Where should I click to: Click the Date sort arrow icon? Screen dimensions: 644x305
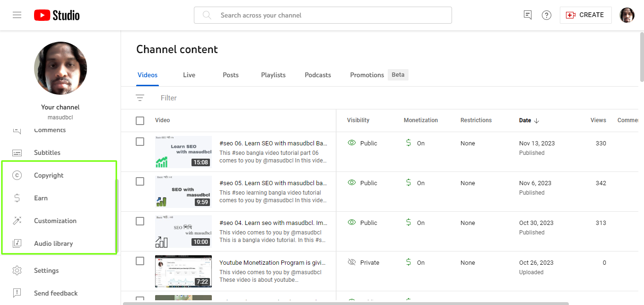[537, 120]
